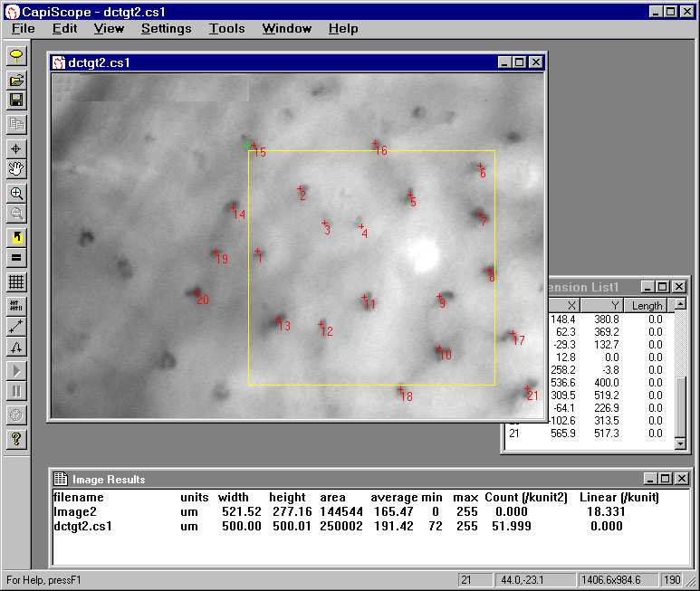Click dimension list scrollbar up arrow
The image size is (700, 591).
point(680,304)
